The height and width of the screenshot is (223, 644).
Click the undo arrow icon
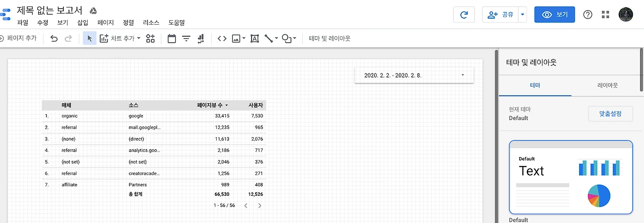(54, 38)
